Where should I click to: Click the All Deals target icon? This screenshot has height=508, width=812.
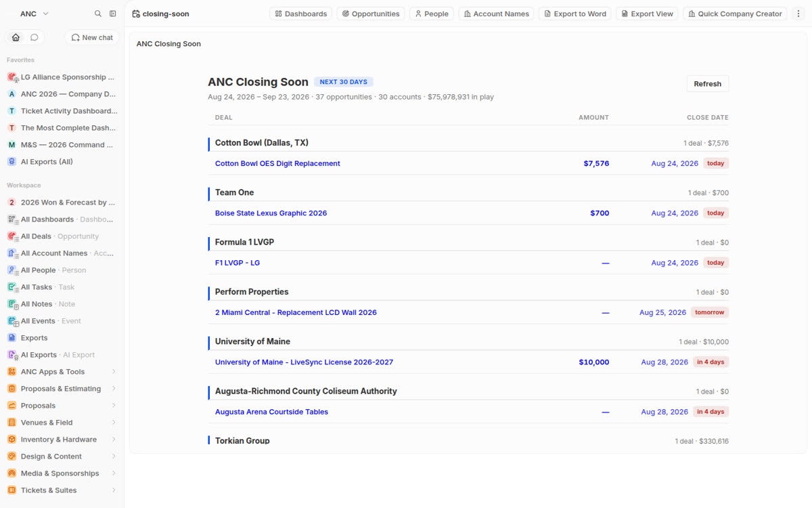[x=12, y=236]
